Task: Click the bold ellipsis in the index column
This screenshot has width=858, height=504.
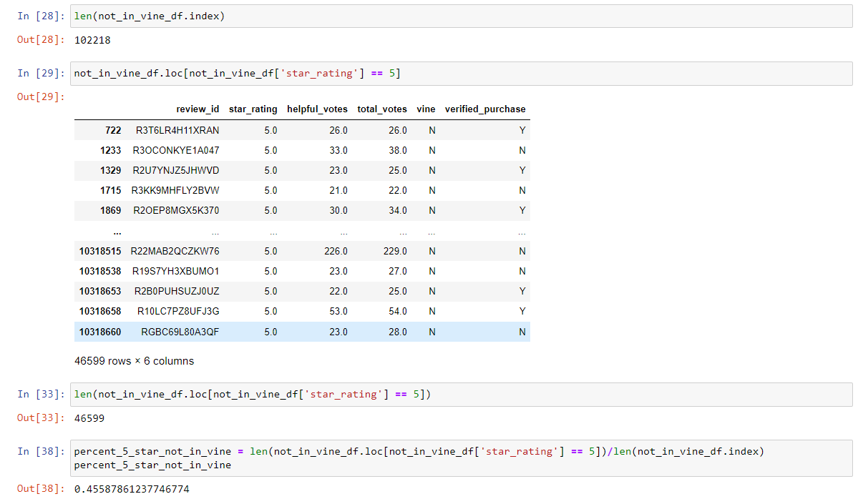Action: coord(117,232)
